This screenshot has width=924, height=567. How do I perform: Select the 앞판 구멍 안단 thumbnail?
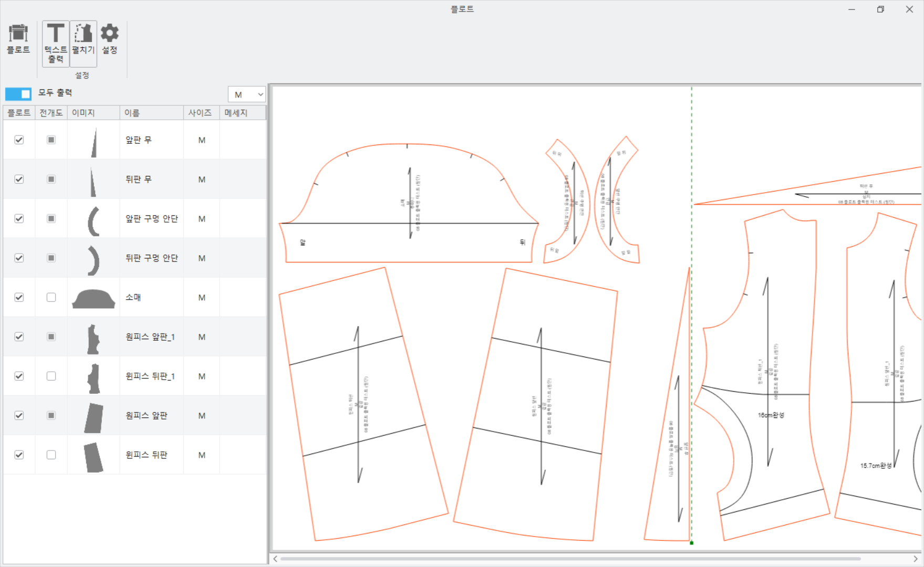coord(93,221)
